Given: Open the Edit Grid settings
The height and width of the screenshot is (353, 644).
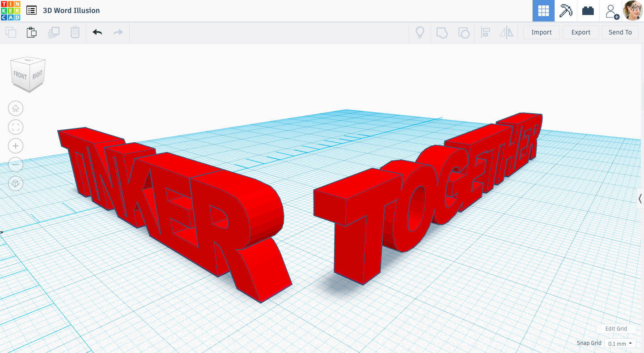Looking at the screenshot, I should (616, 328).
